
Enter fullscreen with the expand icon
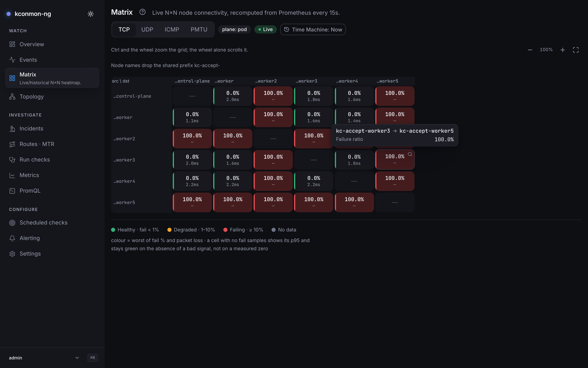576,50
